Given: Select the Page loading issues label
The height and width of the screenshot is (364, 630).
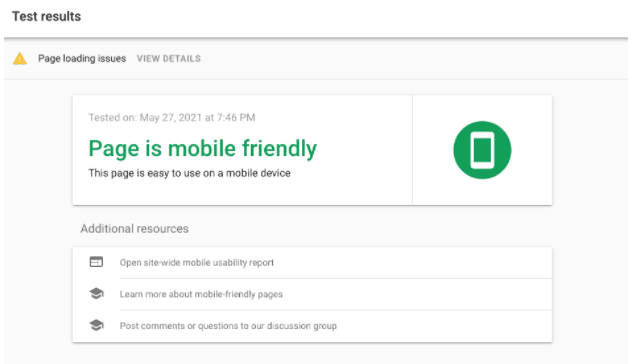Looking at the screenshot, I should tap(82, 59).
